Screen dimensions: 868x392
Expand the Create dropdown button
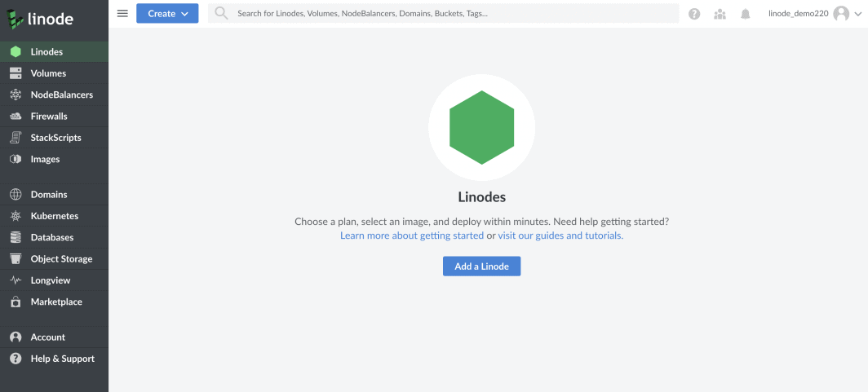[167, 13]
